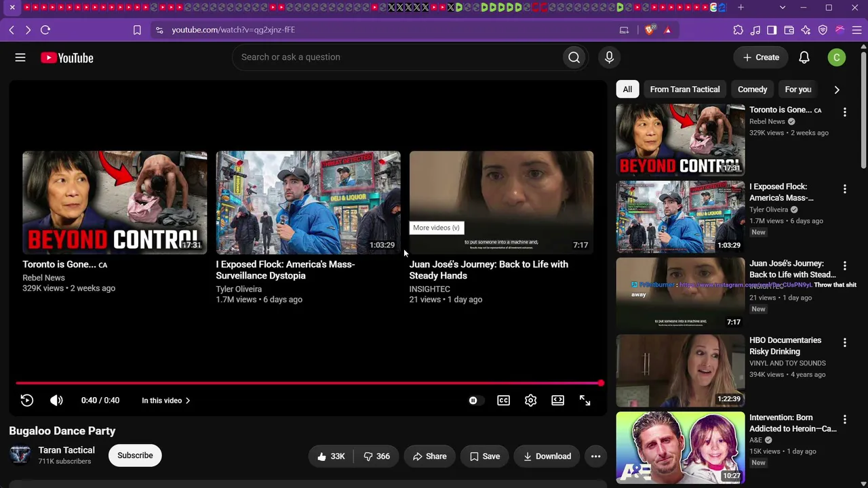868x488 pixels.
Task: Go forward in browser history
Action: pos(28,30)
